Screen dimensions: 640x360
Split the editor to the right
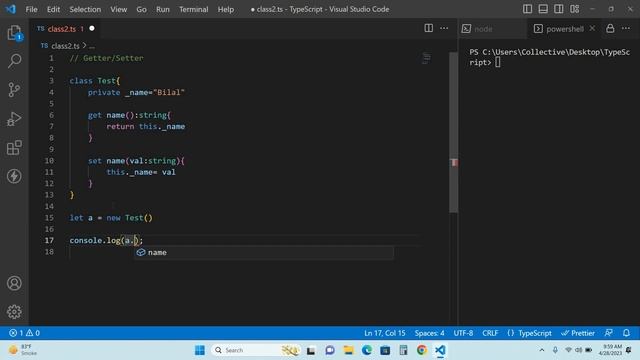pos(429,28)
